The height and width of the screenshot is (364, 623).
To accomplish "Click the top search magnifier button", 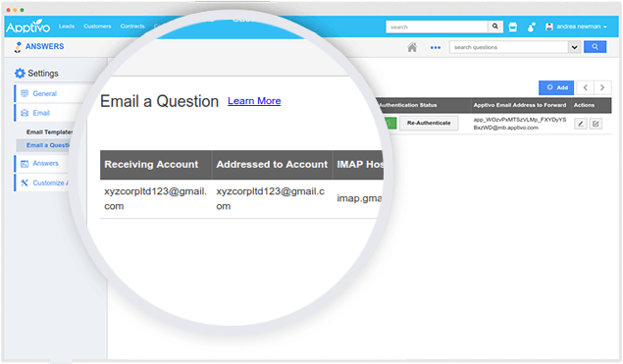I will point(495,26).
